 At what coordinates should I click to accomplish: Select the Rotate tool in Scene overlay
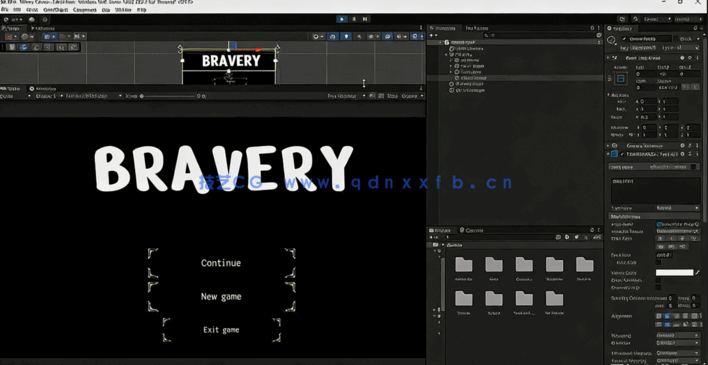coord(36,47)
